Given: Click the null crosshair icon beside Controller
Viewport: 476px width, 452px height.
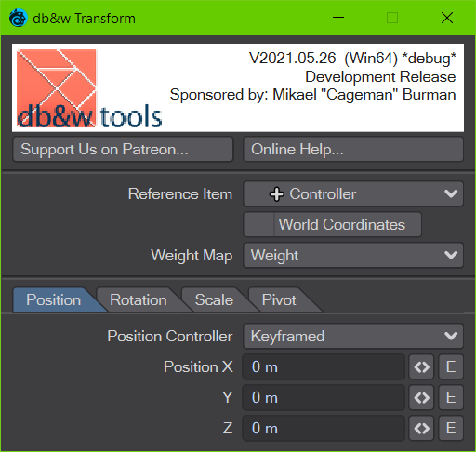Looking at the screenshot, I should tap(276, 194).
